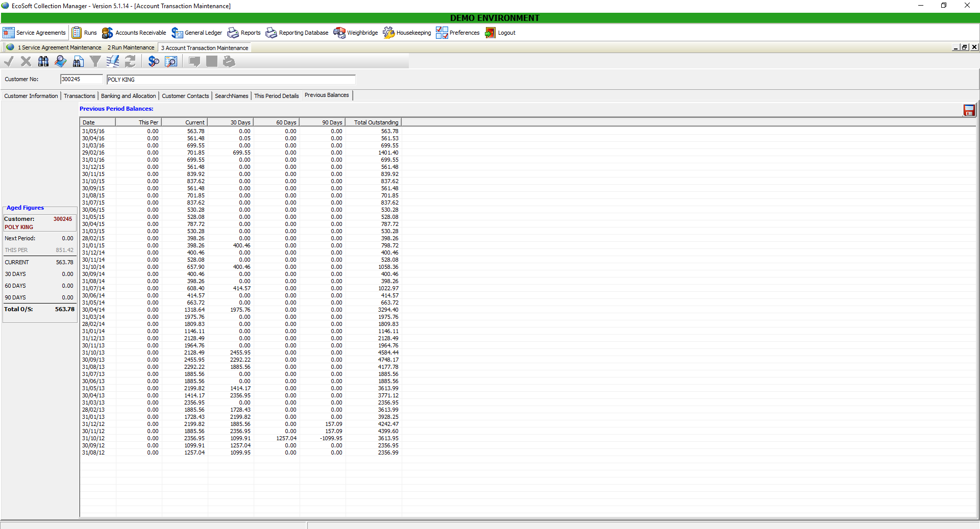Click the document with binoculars icon
The height and width of the screenshot is (529, 980).
[78, 62]
